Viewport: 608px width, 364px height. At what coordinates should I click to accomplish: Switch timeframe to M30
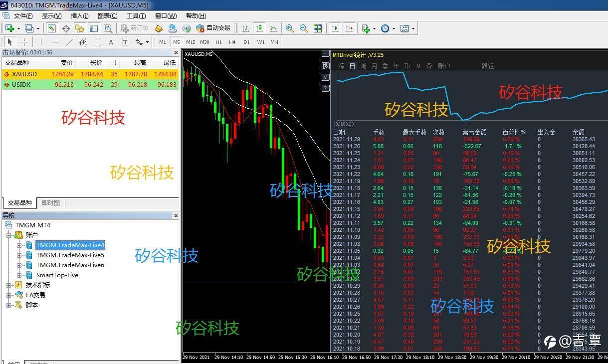(x=204, y=42)
